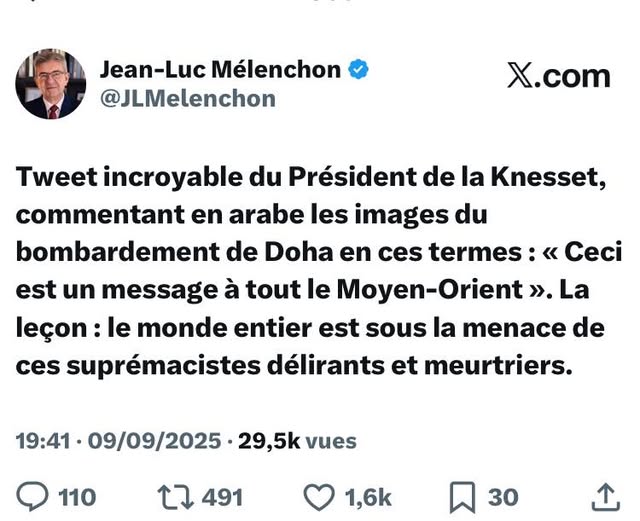Click the 19:41 timestamp
This screenshot has height=521, width=640.
coord(42,440)
